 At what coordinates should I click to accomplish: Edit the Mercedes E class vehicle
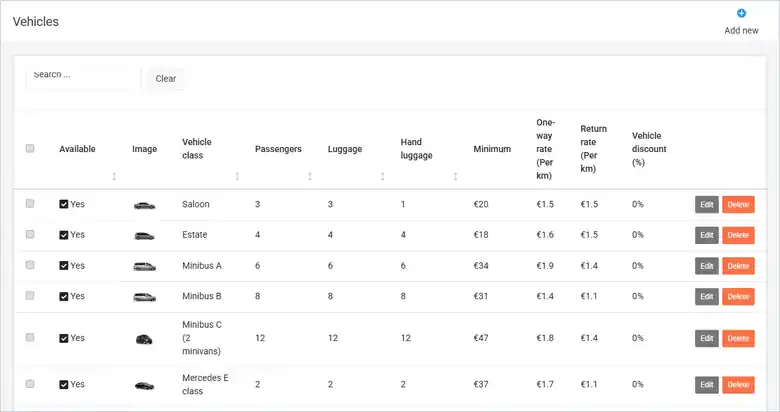tap(707, 385)
